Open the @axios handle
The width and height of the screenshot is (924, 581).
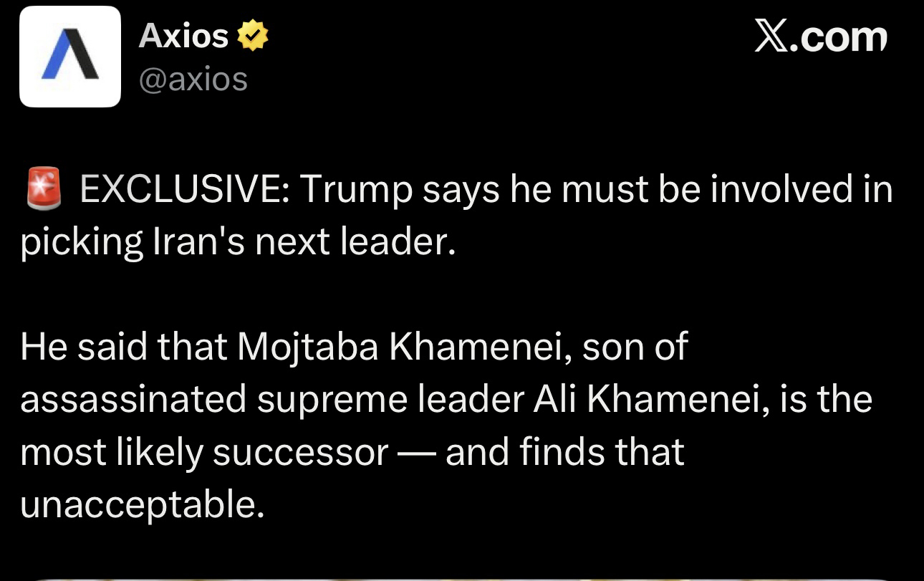(x=193, y=79)
